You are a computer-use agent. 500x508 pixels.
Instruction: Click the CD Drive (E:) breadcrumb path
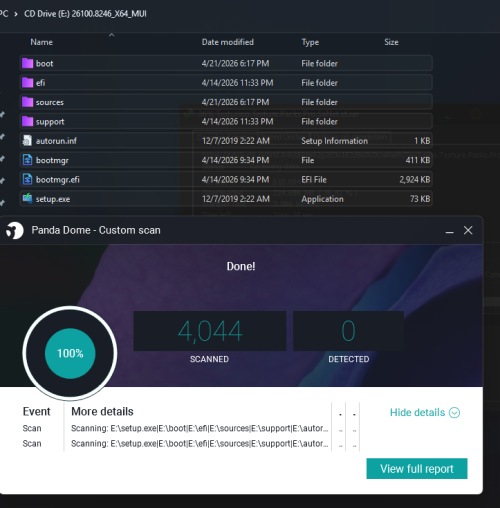85,14
